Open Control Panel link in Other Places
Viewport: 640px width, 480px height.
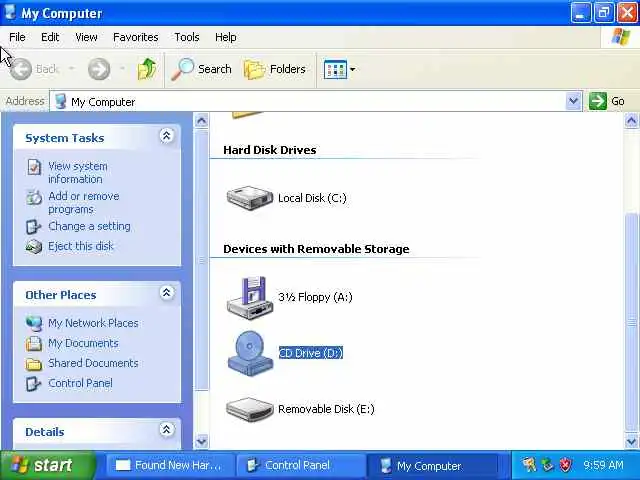80,383
